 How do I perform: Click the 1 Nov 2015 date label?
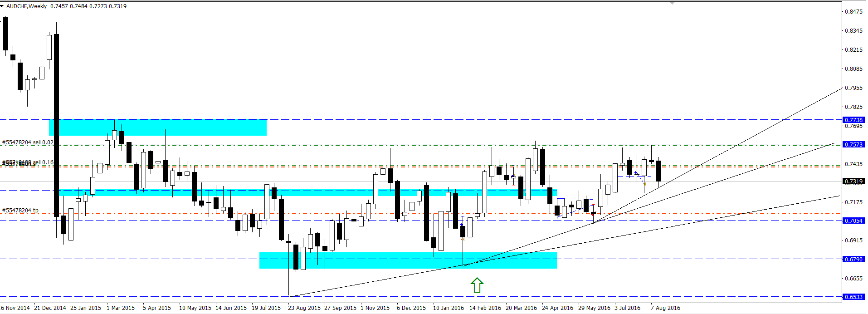pyautogui.click(x=375, y=308)
